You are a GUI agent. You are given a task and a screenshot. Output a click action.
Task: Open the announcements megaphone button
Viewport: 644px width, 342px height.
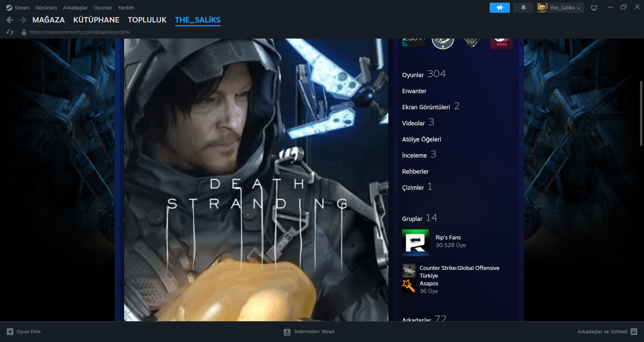[499, 8]
